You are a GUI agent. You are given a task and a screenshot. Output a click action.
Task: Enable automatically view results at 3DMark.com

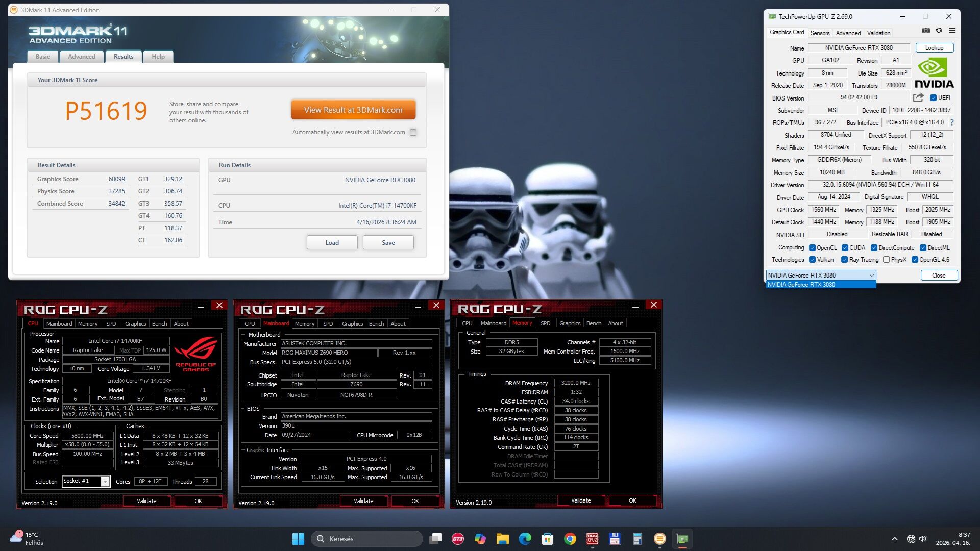pos(413,133)
